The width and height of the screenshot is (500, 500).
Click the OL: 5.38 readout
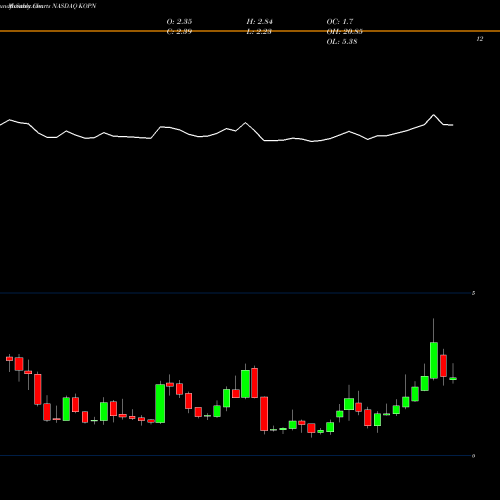pos(342,42)
